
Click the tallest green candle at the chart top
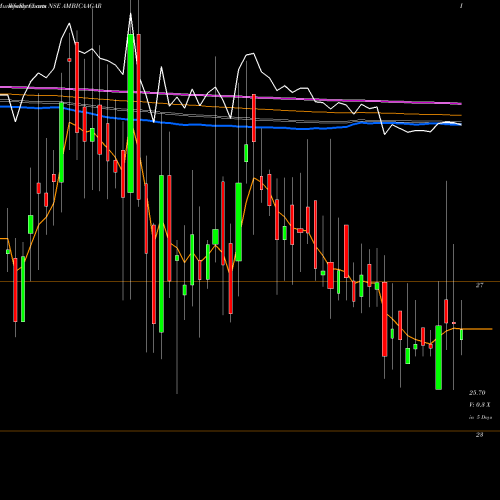(131, 113)
